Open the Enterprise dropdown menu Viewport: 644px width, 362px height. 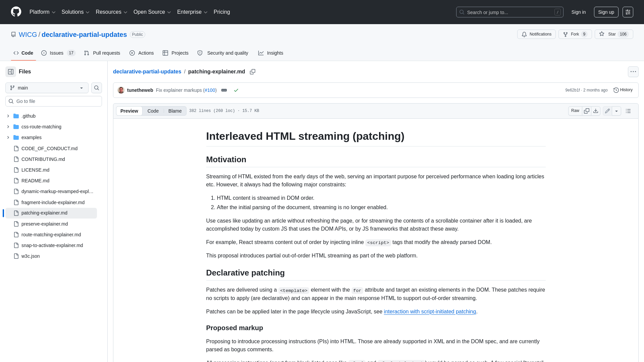pyautogui.click(x=192, y=12)
